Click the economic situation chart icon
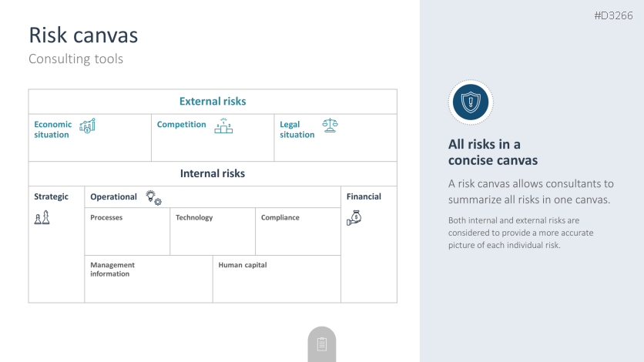 [87, 126]
